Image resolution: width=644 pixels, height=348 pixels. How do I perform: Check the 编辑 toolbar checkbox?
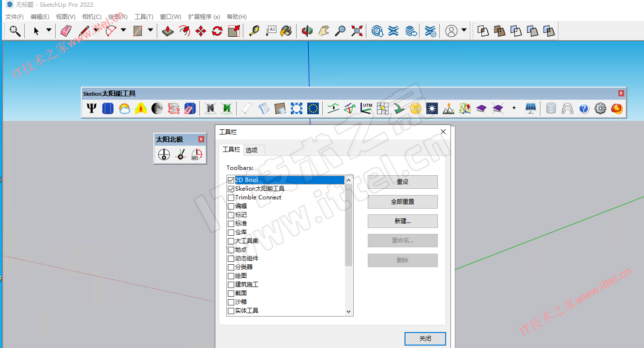(231, 206)
